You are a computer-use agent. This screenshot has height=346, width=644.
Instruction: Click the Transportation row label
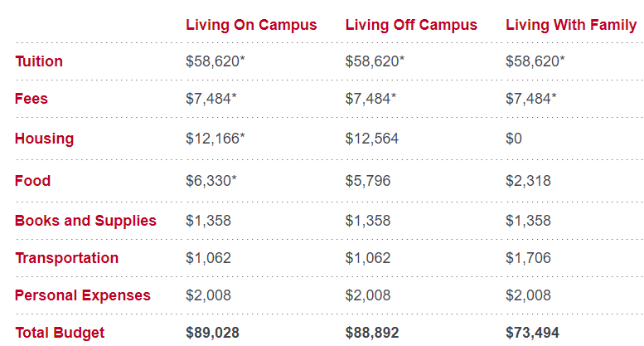(67, 258)
